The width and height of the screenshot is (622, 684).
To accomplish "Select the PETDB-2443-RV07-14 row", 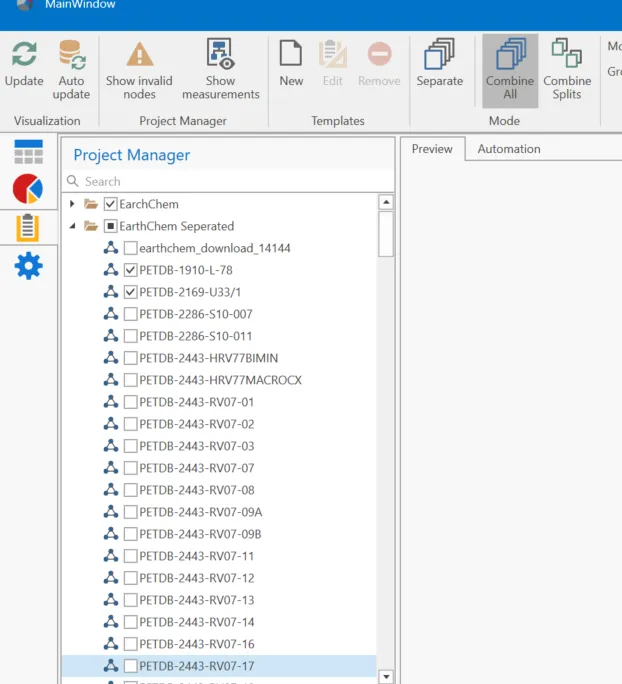I will click(219, 622).
